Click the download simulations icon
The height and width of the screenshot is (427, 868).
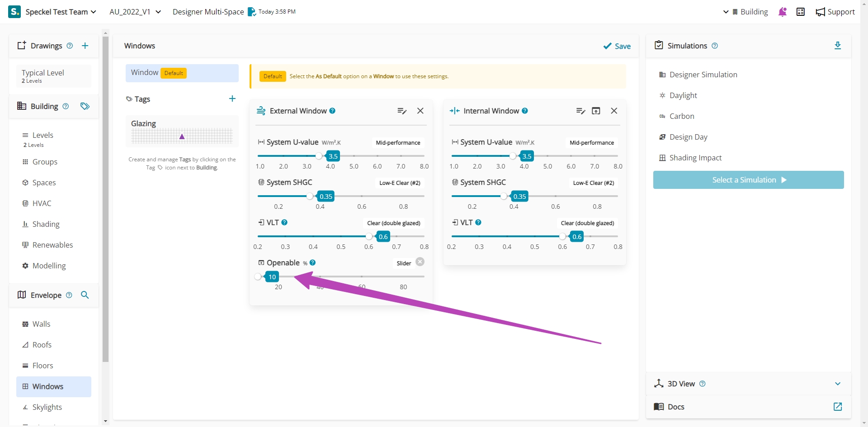coord(837,46)
